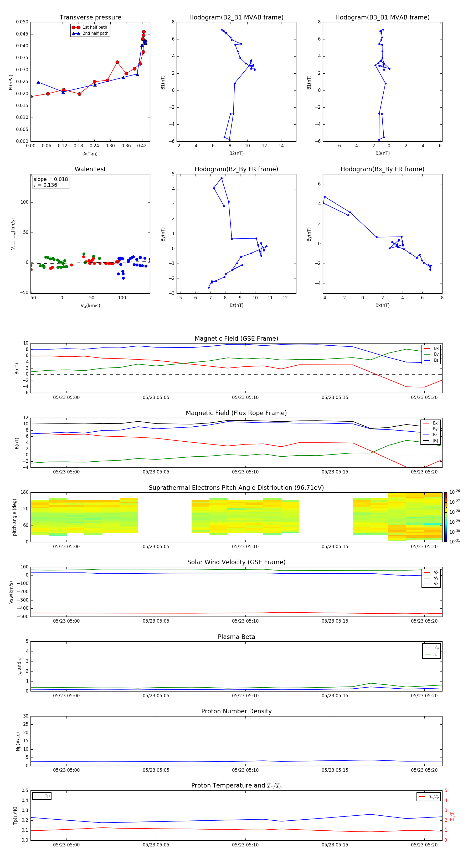The width and height of the screenshot is (473, 868).
Task: Click the "Tp" legend box
Action: [42, 796]
